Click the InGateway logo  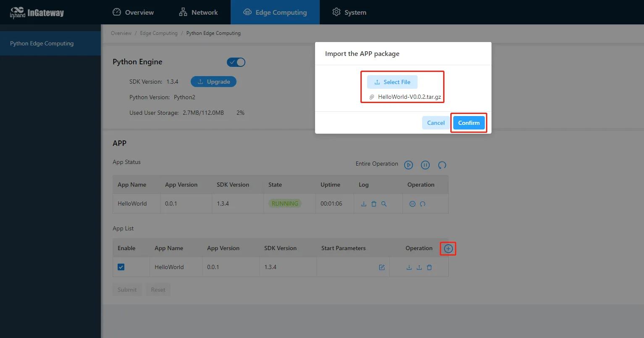37,13
